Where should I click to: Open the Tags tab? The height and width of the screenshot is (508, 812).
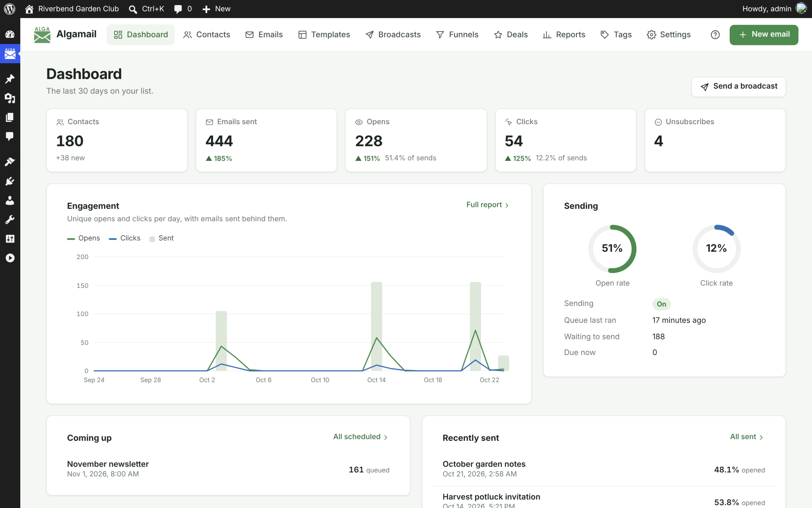616,35
